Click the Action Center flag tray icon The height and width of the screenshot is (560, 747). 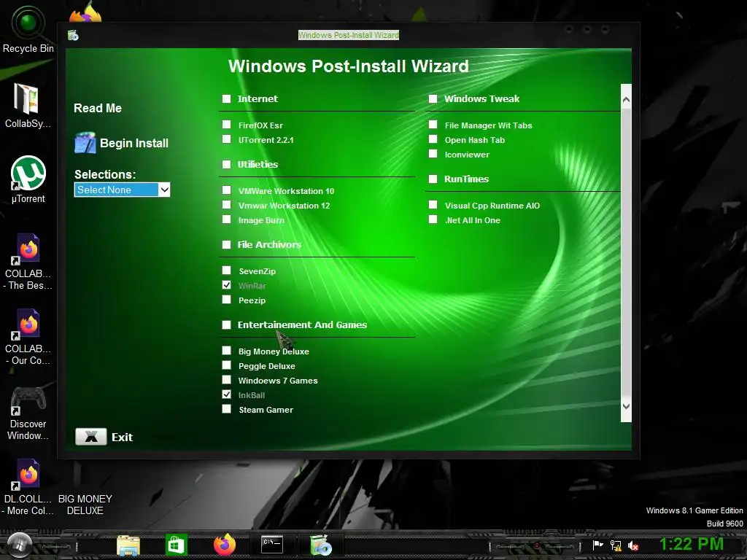(x=597, y=545)
